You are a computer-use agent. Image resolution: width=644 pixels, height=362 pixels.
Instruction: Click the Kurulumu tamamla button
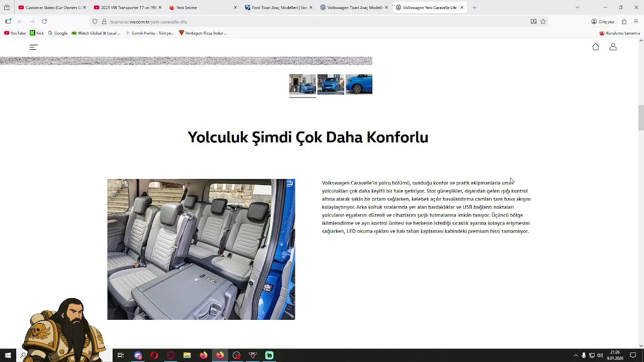click(619, 33)
